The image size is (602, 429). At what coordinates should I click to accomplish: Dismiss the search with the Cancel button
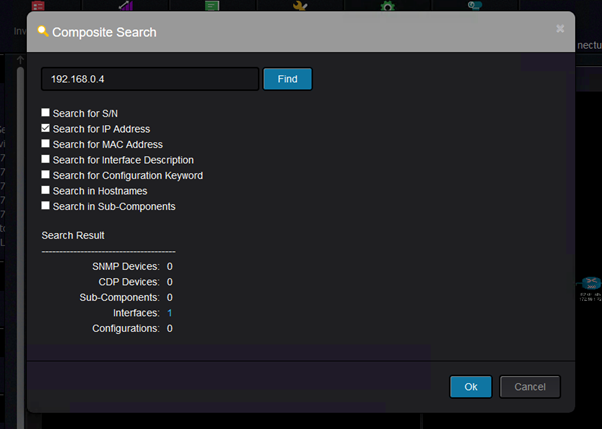(x=530, y=387)
